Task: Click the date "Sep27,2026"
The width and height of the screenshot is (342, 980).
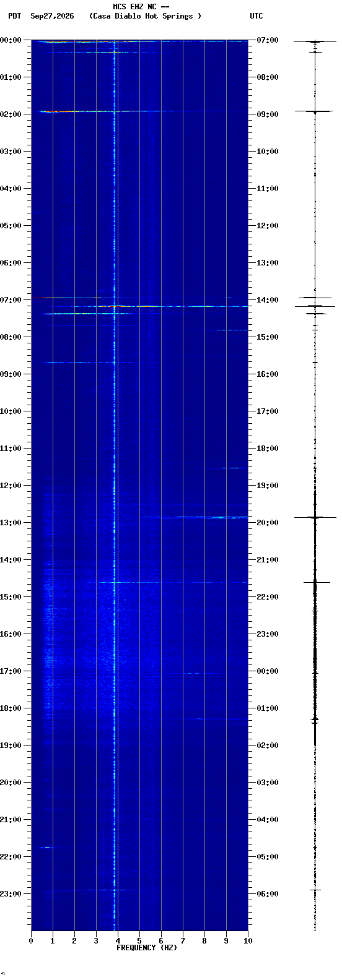Action: coord(52,16)
